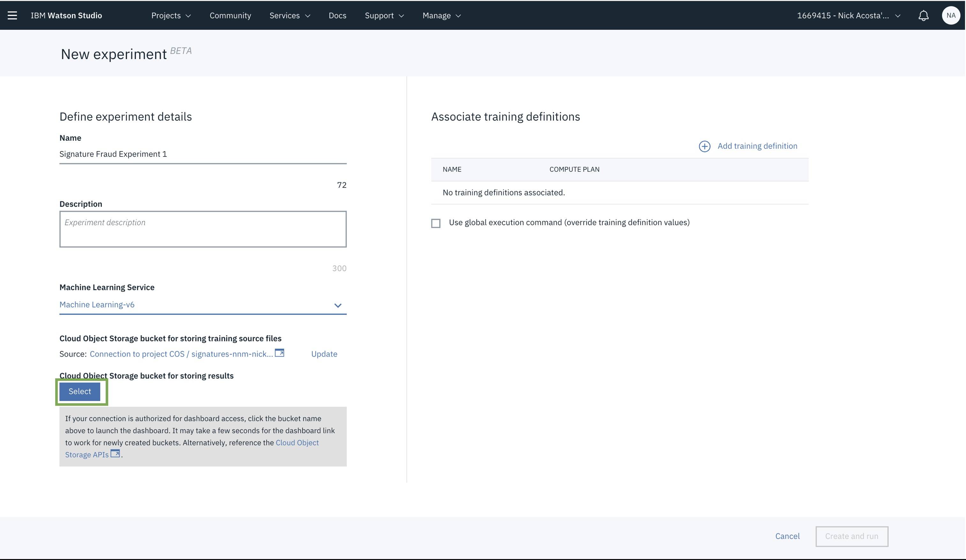The image size is (966, 560).
Task: Toggle the Use global execution command checkbox
Action: (x=435, y=223)
